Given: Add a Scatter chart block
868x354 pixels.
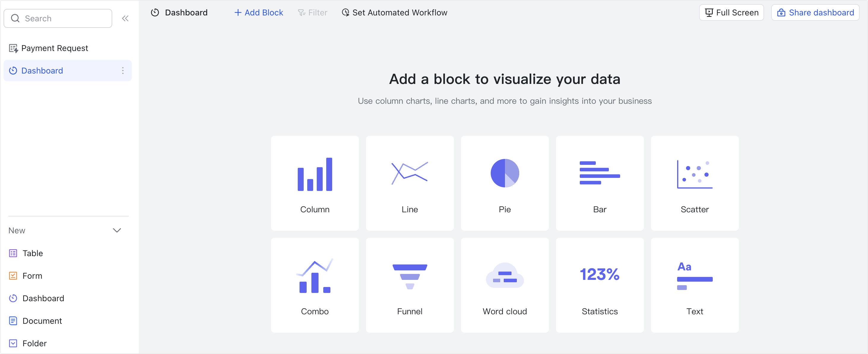Looking at the screenshot, I should pos(695,184).
